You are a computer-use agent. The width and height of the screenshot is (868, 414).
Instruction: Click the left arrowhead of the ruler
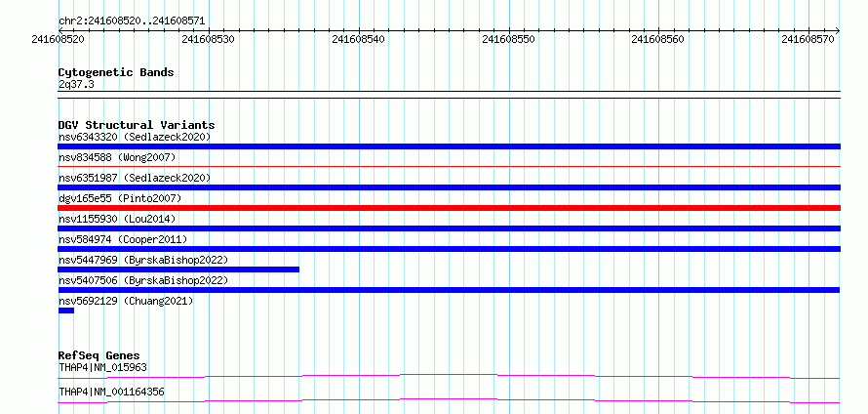pyautogui.click(x=60, y=30)
